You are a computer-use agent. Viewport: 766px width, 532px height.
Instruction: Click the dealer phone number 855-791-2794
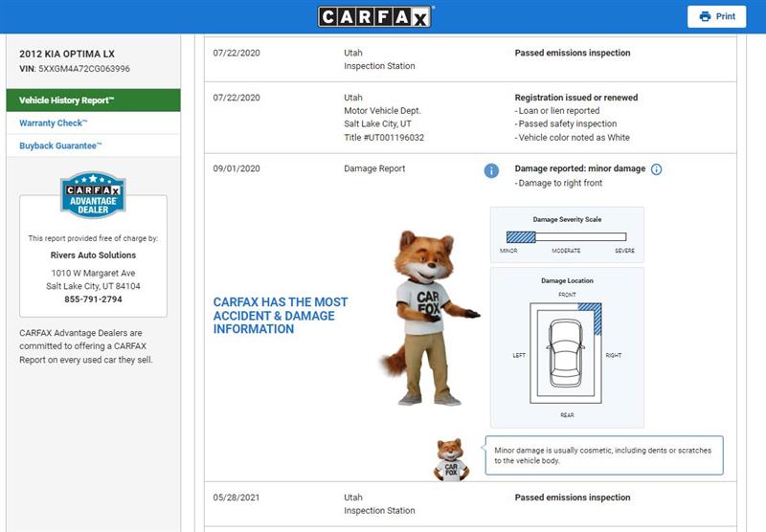pos(93,299)
